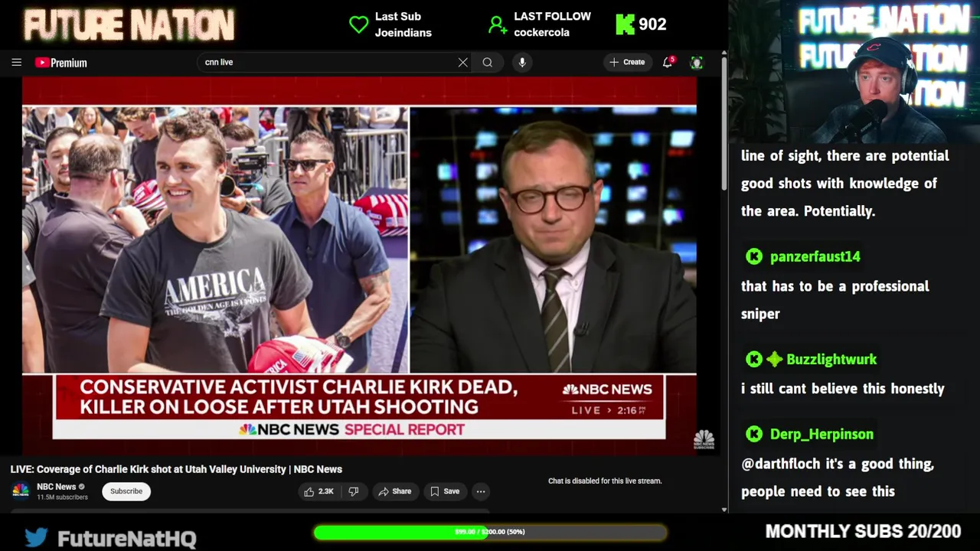The width and height of the screenshot is (980, 551).
Task: Select Derp_Herpinson username in chat
Action: pyautogui.click(x=822, y=434)
